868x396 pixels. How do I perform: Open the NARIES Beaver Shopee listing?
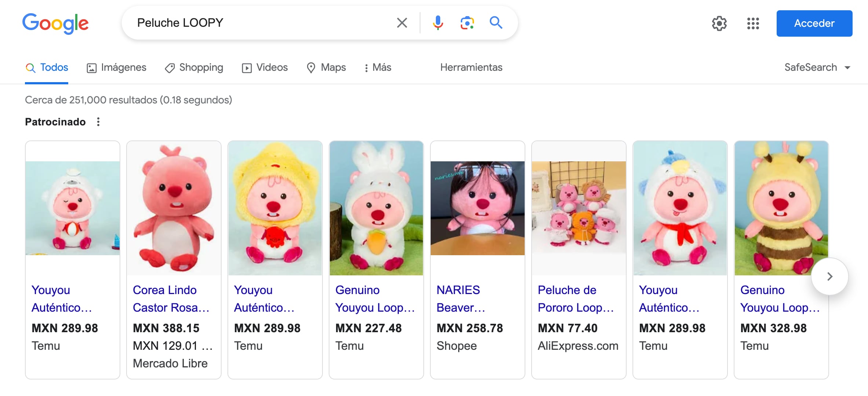coord(460,298)
